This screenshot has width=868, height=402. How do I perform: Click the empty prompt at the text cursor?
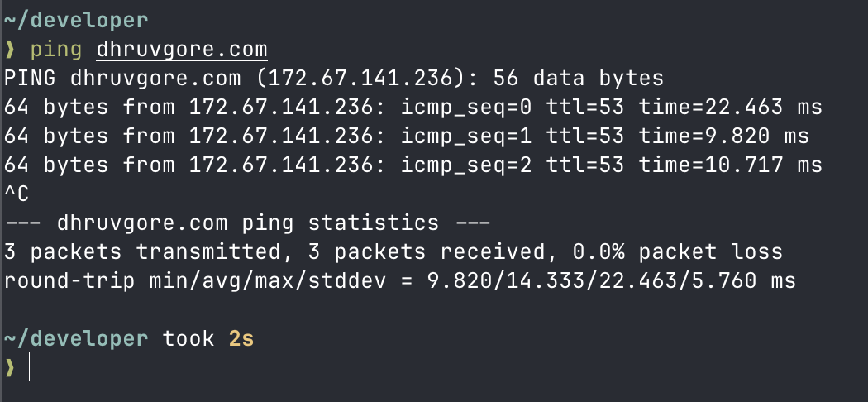[30, 367]
